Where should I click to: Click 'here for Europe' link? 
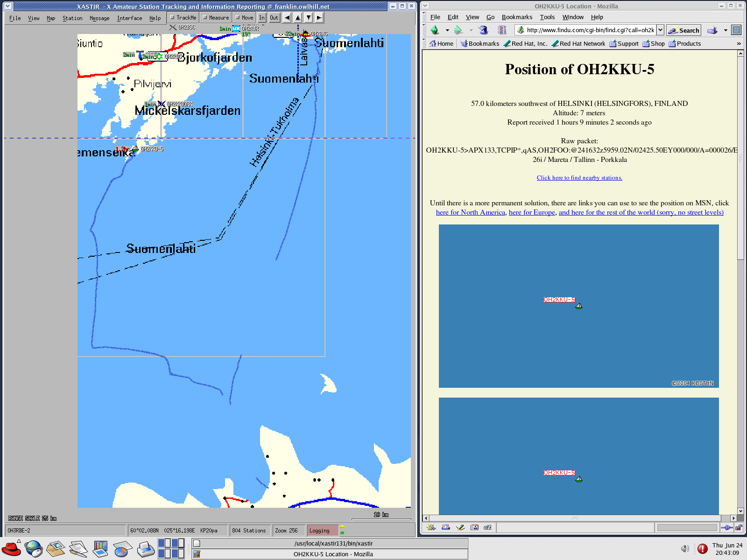coord(532,212)
